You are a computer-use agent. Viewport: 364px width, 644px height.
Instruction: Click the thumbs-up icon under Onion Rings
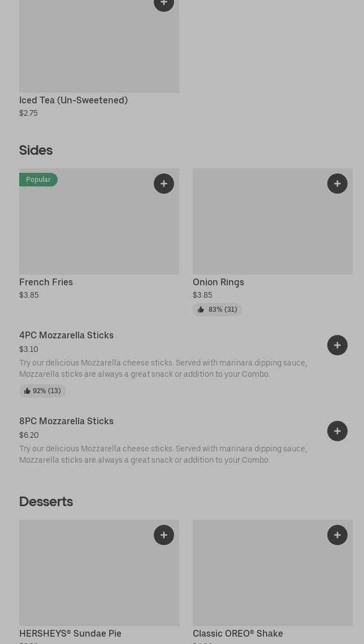[x=201, y=310]
